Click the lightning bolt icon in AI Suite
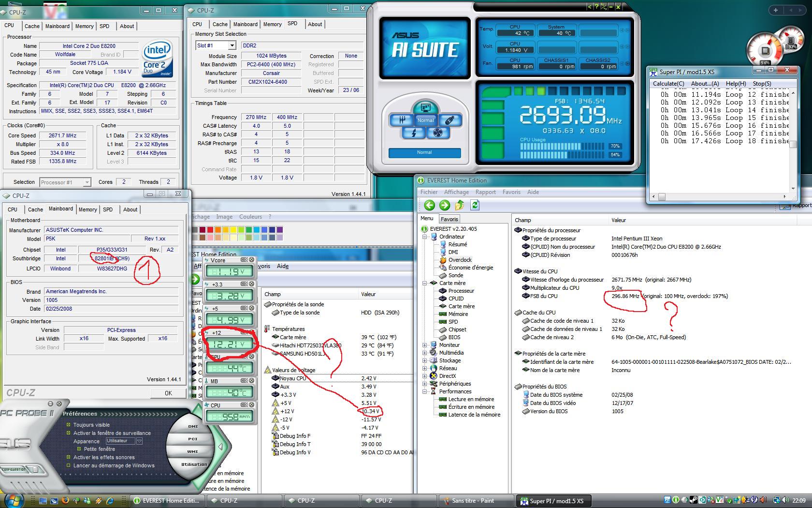The image size is (812, 508). (413, 133)
